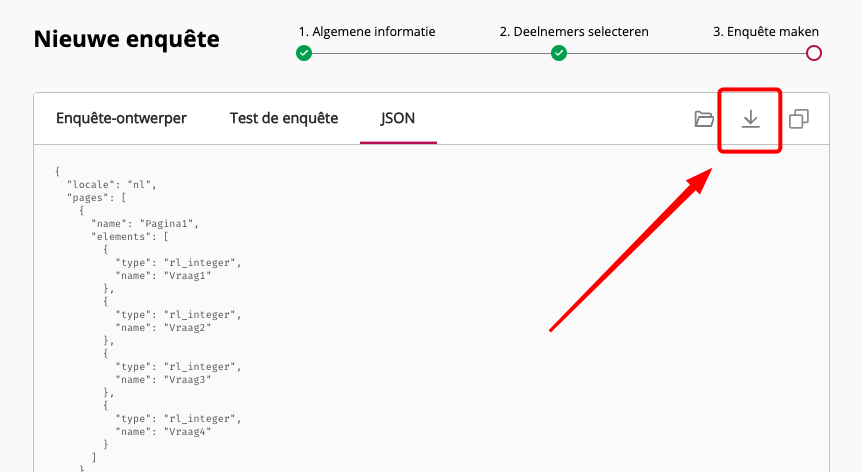Select the JSON tab
863x472 pixels.
[x=398, y=118]
